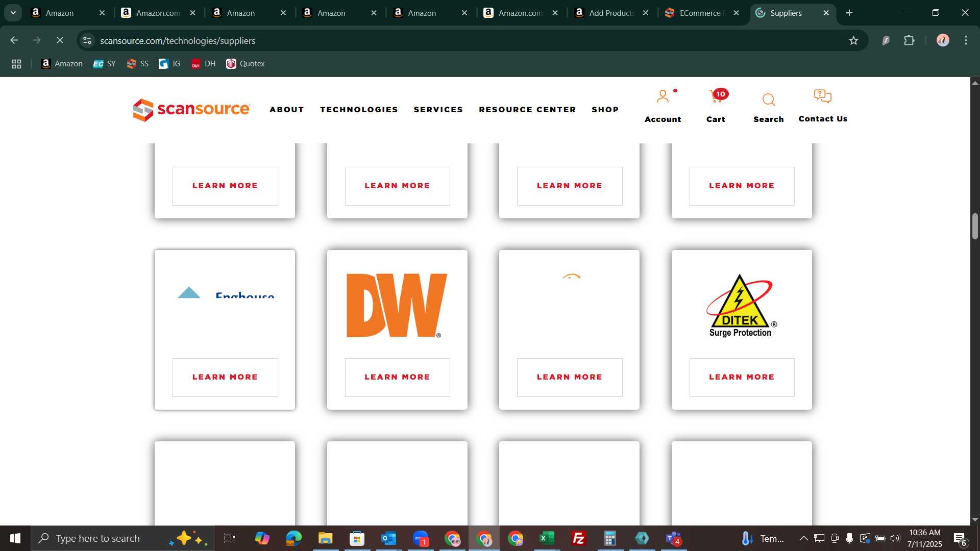Bookmark this page with the star icon

[853, 40]
